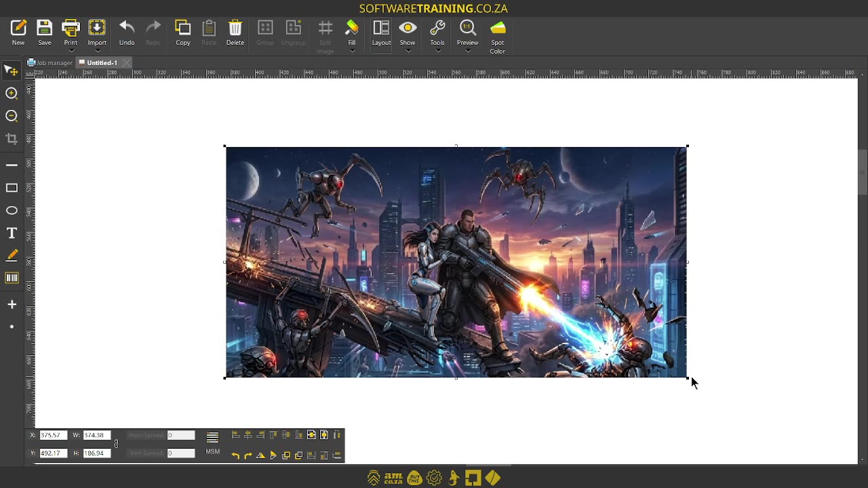Click the Barcode tool icon
868x488 pixels.
click(12, 278)
